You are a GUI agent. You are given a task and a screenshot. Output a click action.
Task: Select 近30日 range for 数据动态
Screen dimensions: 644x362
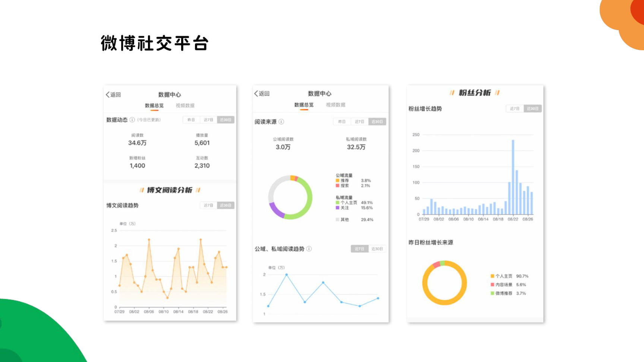point(225,120)
